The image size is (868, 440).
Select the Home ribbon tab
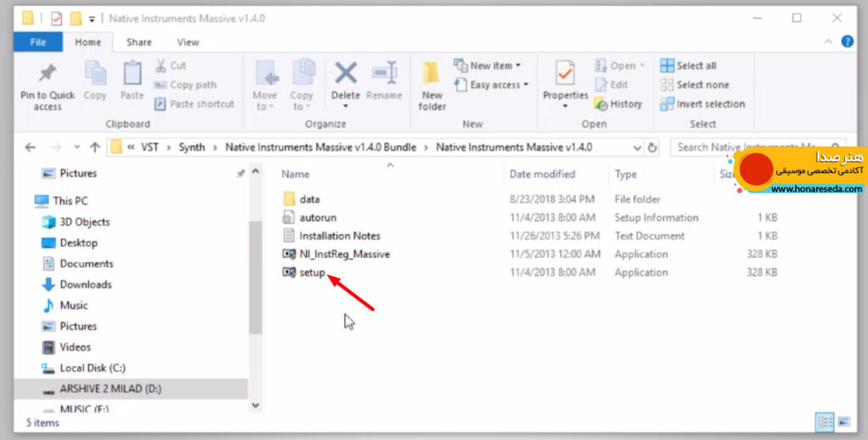pos(88,42)
